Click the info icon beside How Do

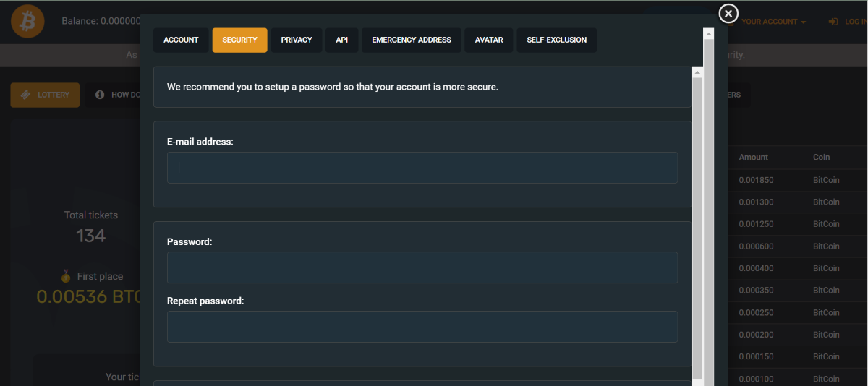(100, 95)
